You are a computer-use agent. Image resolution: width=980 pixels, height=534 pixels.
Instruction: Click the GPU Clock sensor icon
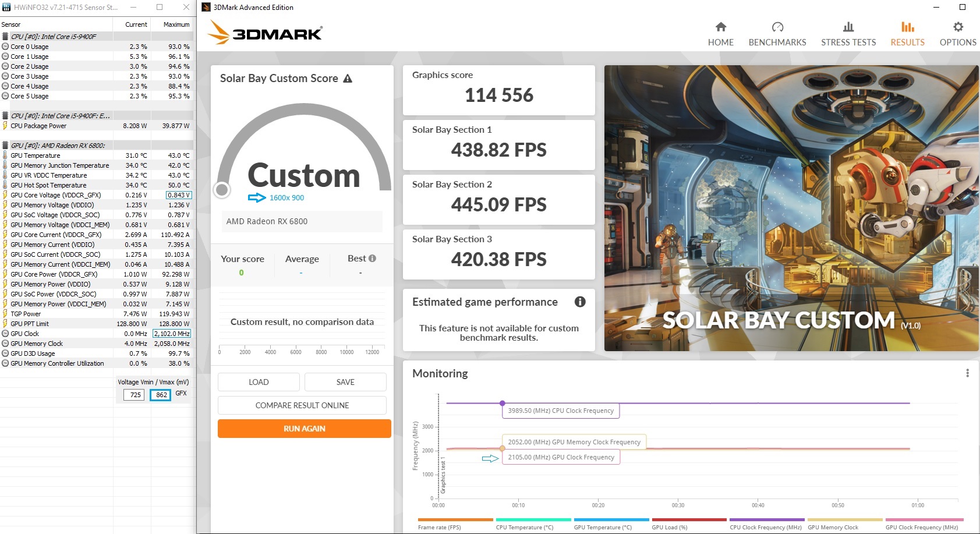click(x=5, y=334)
